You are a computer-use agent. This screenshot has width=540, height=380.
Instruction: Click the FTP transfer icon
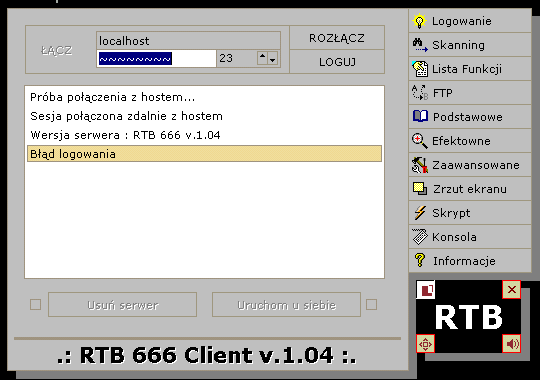tap(420, 93)
